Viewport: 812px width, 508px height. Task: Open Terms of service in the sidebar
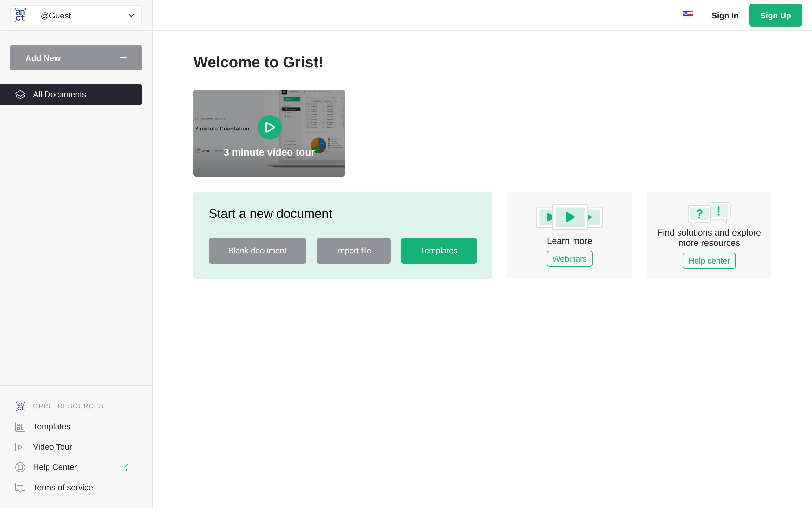pyautogui.click(x=71, y=487)
